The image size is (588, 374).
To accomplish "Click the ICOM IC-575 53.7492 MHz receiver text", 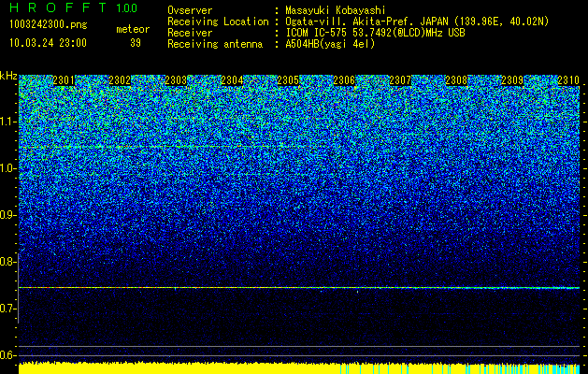I will click(375, 33).
